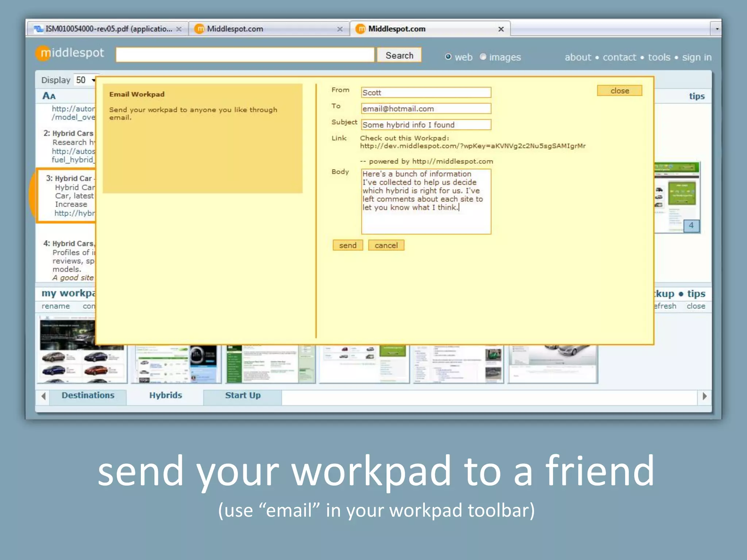Select the images radio button

[483, 57]
